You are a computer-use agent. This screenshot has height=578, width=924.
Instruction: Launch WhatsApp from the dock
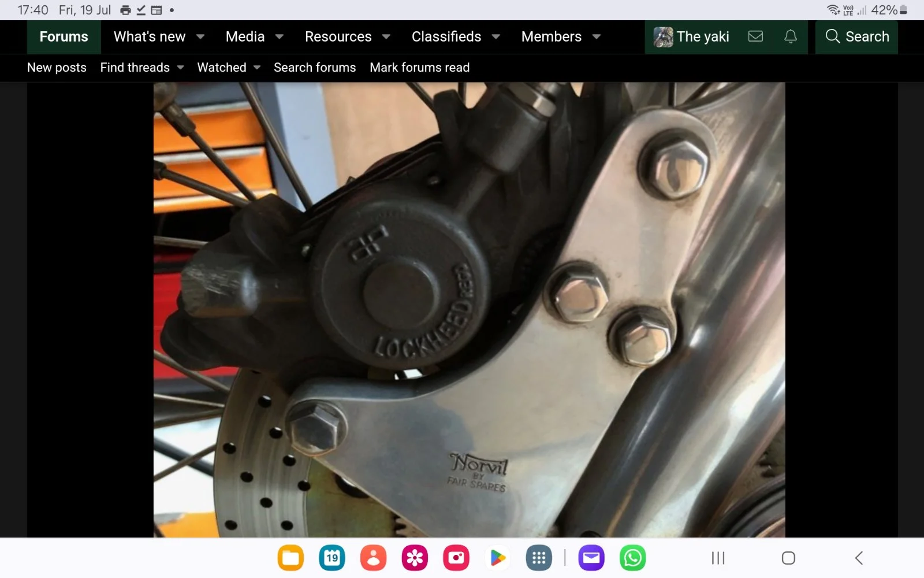point(632,558)
